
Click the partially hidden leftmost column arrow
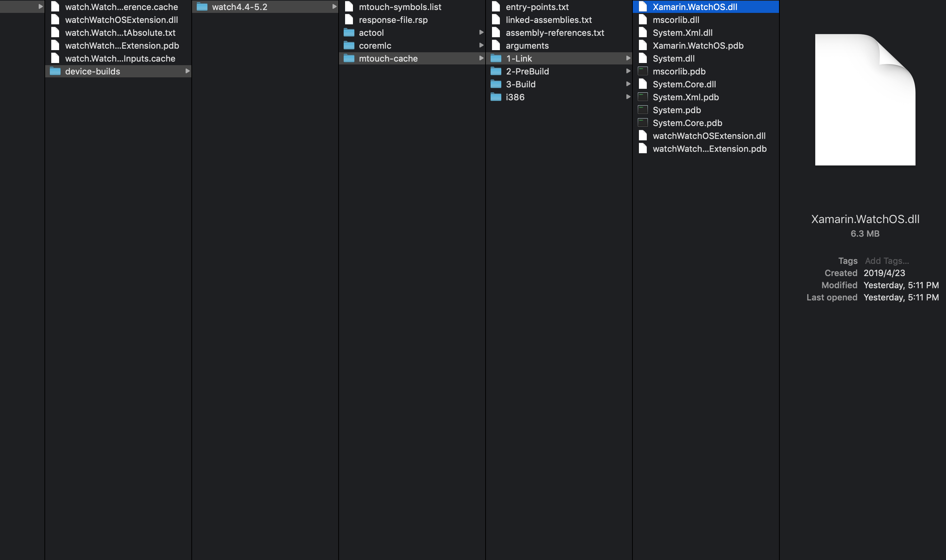pos(40,6)
